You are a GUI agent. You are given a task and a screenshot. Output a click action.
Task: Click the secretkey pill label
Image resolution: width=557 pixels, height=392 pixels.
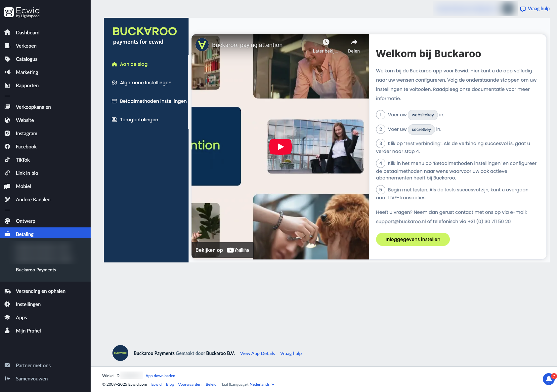[x=421, y=130]
